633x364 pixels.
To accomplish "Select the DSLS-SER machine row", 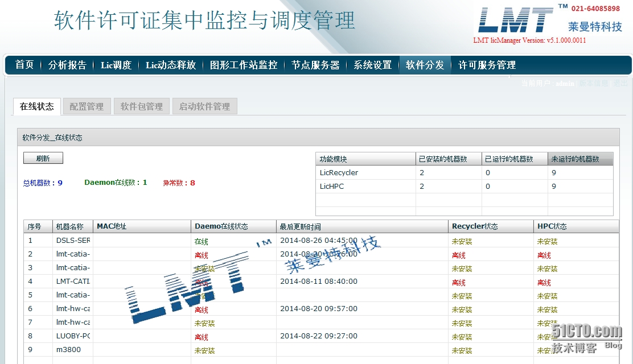I will 321,241.
